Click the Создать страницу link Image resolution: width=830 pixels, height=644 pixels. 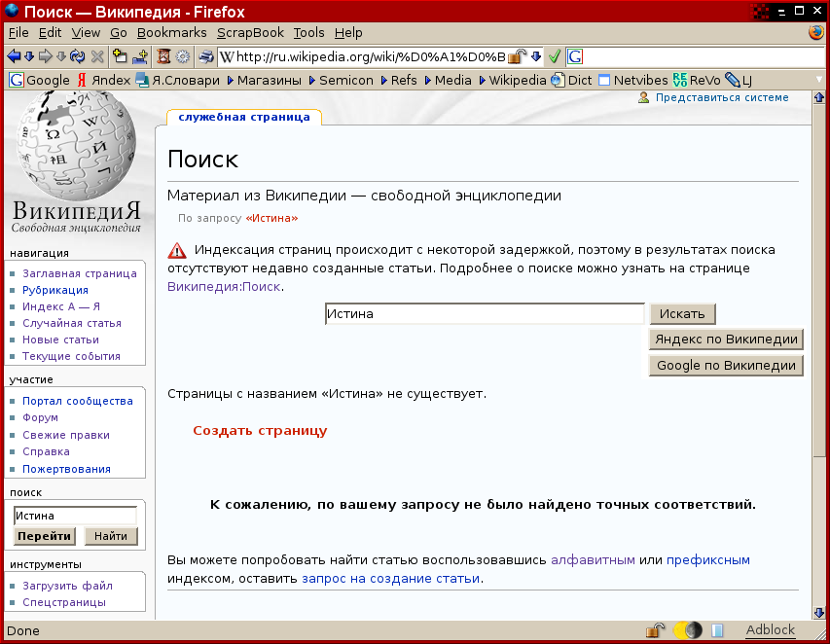pos(260,431)
